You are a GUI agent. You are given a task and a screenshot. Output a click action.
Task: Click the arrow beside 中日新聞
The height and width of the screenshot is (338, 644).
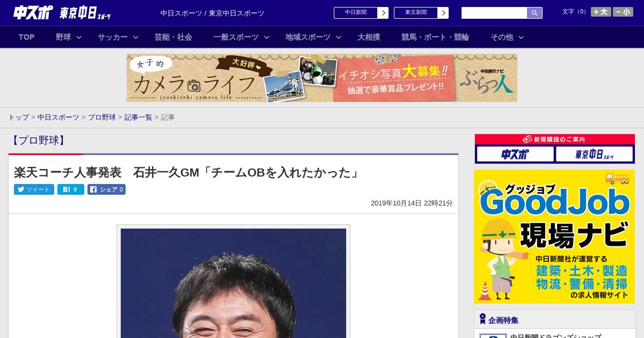point(383,13)
